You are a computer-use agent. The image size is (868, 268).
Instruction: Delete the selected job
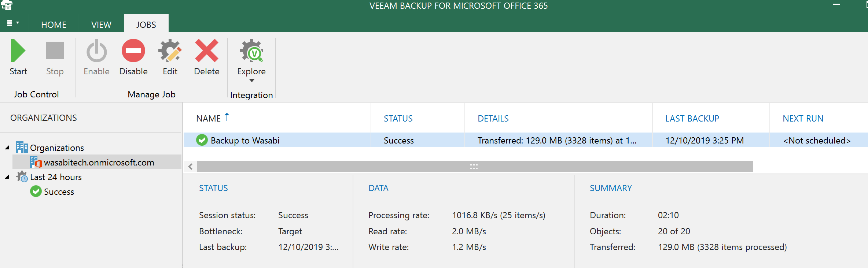coord(207,57)
